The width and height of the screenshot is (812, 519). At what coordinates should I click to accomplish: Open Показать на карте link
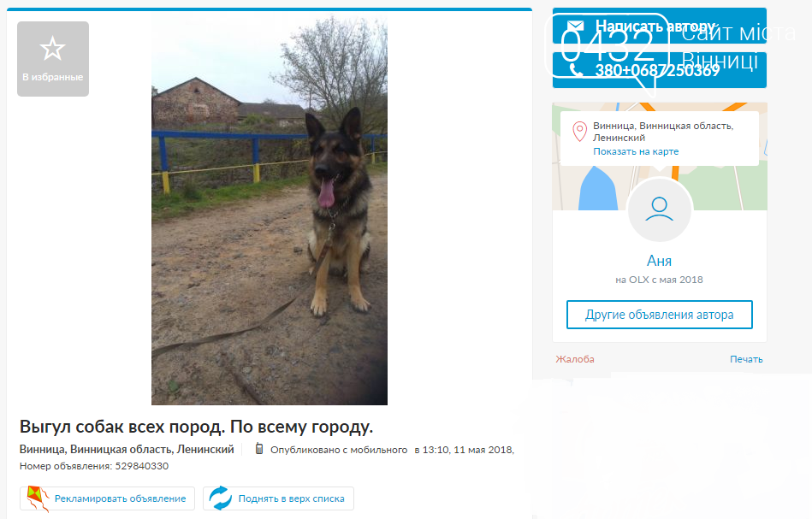pos(636,151)
